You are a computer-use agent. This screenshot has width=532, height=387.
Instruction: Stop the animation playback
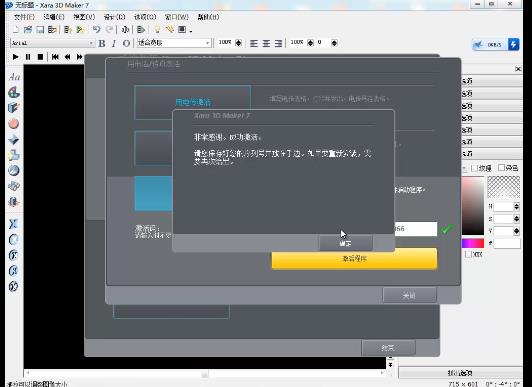[x=40, y=57]
